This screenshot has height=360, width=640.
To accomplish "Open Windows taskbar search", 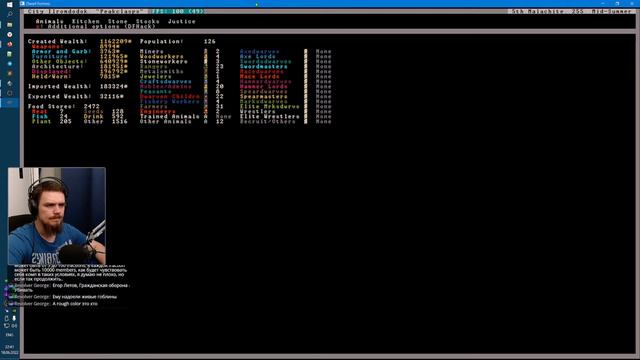I will click(9, 14).
